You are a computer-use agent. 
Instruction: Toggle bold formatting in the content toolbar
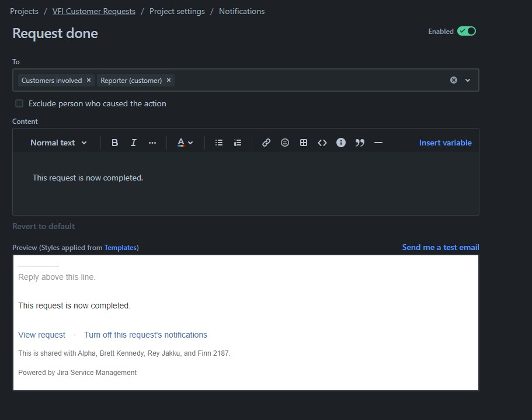pyautogui.click(x=114, y=143)
